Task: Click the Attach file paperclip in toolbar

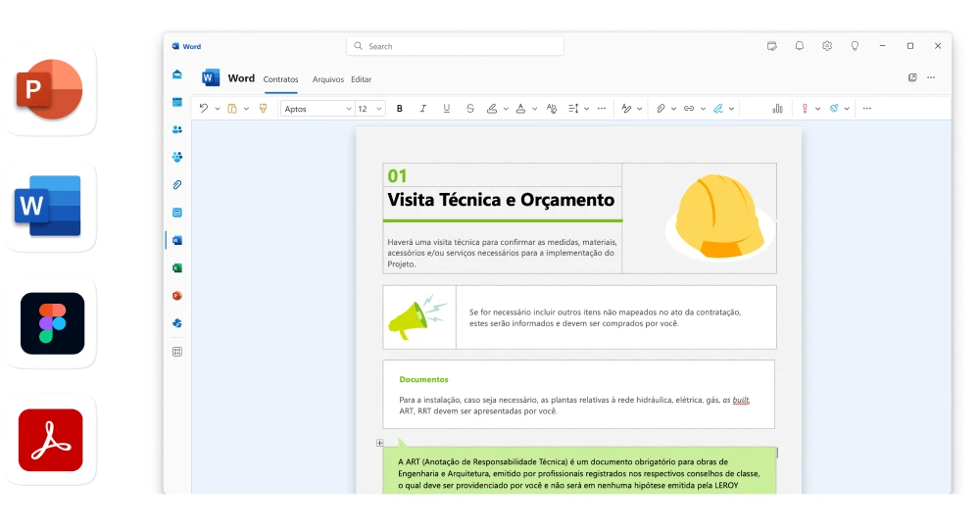Action: pyautogui.click(x=661, y=108)
